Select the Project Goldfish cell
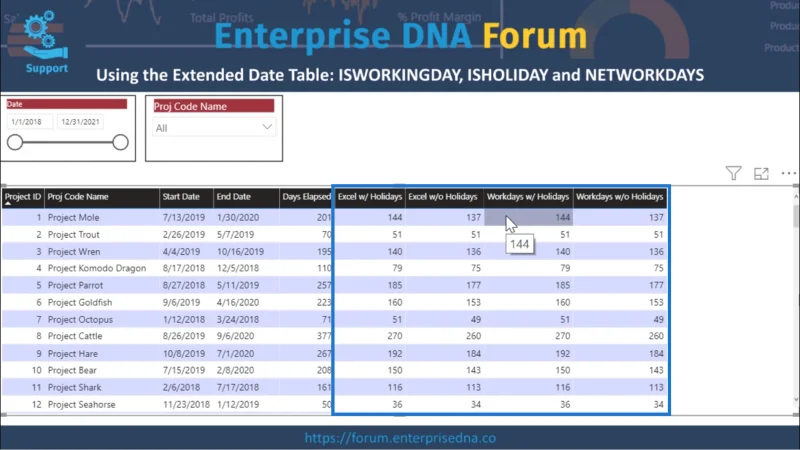800x450 pixels. [x=80, y=303]
